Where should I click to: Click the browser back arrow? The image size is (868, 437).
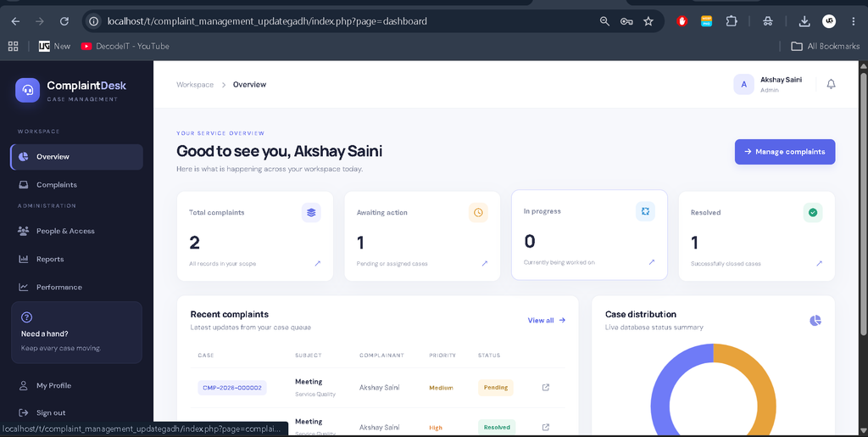coord(15,21)
